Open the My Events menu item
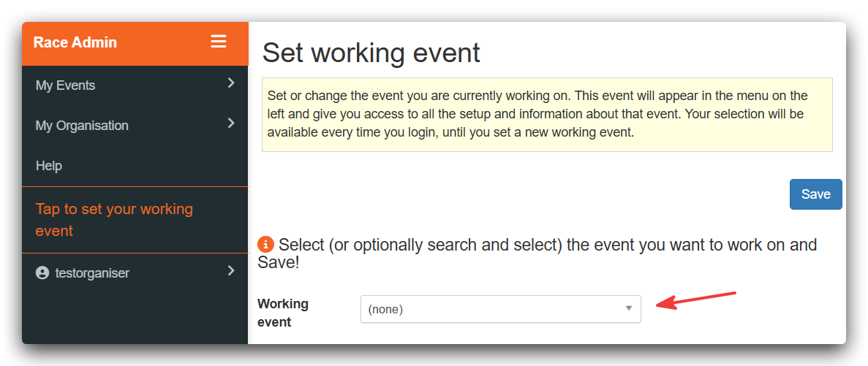Viewport: 868px width, 366px height. [x=135, y=85]
